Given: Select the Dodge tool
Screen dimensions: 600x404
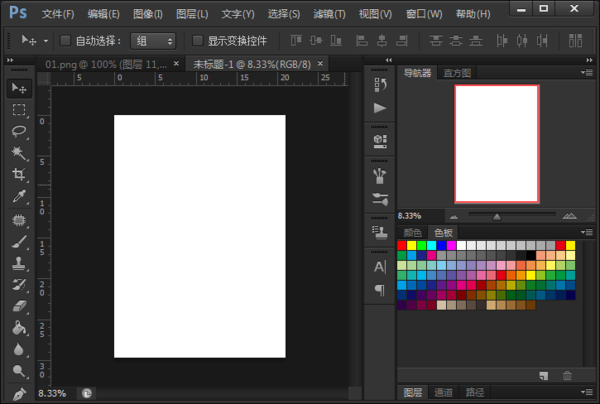Looking at the screenshot, I should coord(19,371).
